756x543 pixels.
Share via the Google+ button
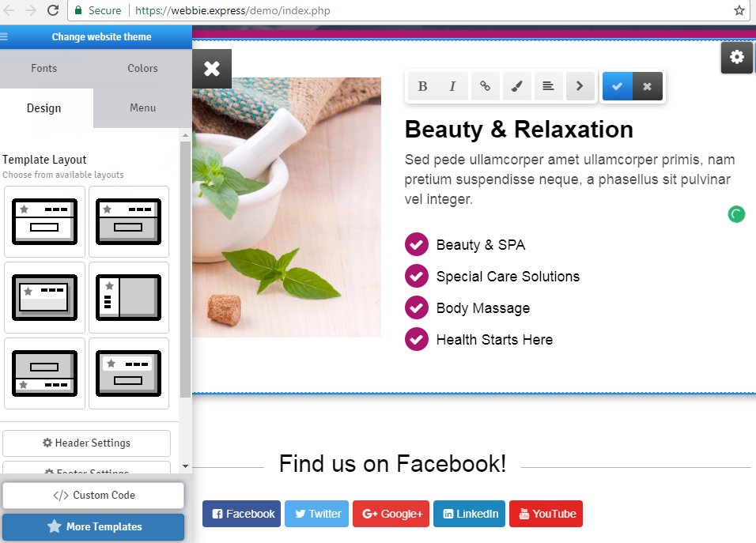click(391, 514)
